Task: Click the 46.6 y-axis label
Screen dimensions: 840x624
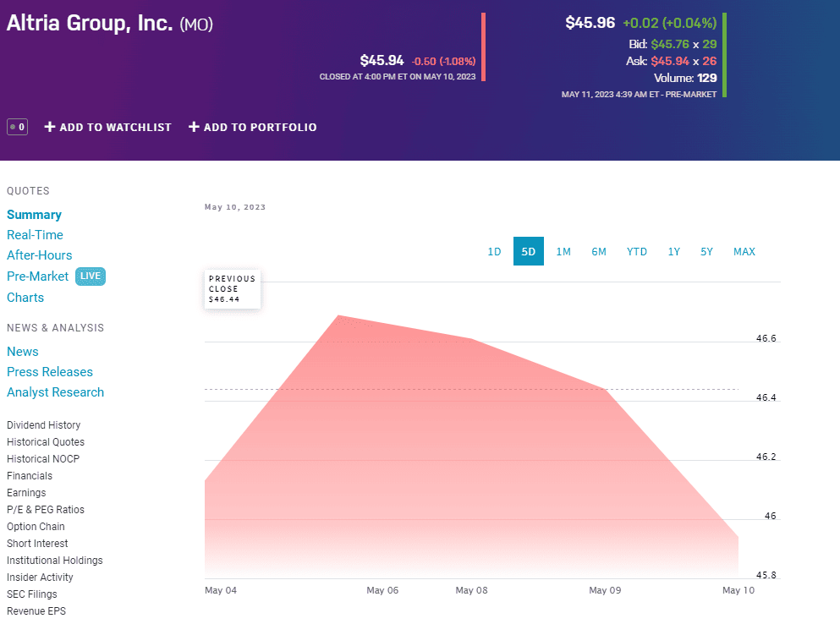Action: pyautogui.click(x=766, y=338)
